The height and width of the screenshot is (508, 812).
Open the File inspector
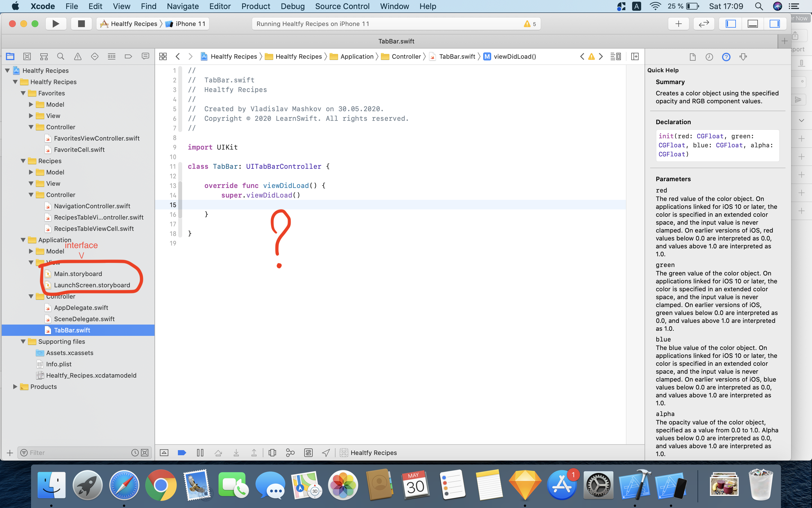pos(692,57)
